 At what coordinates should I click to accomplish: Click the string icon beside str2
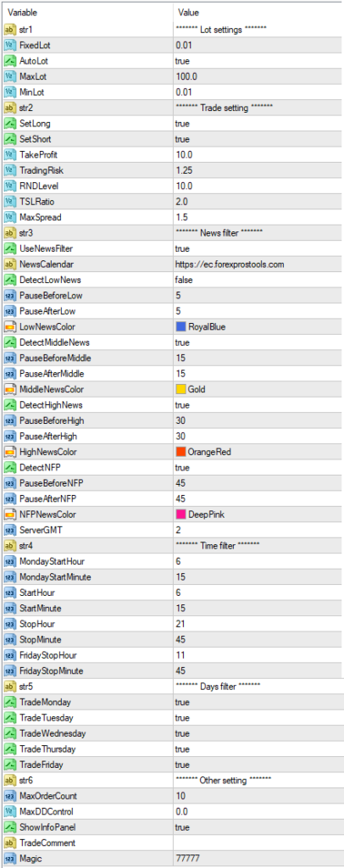[9, 108]
